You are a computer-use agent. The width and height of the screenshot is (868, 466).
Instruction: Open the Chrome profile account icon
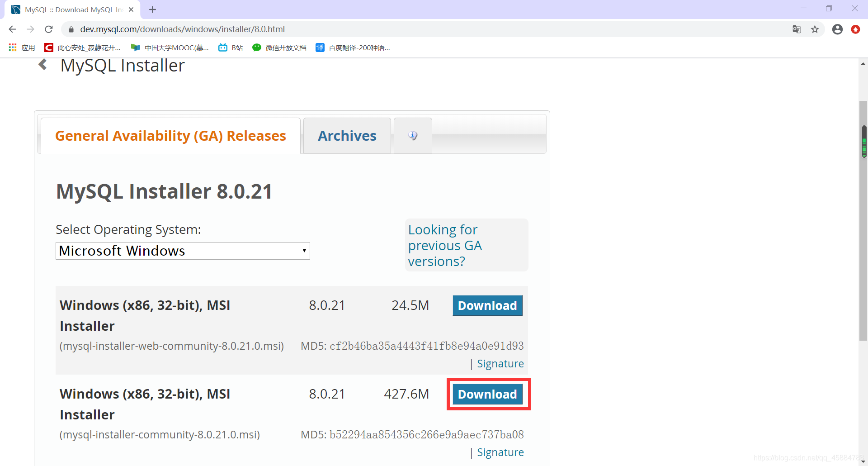click(x=837, y=29)
